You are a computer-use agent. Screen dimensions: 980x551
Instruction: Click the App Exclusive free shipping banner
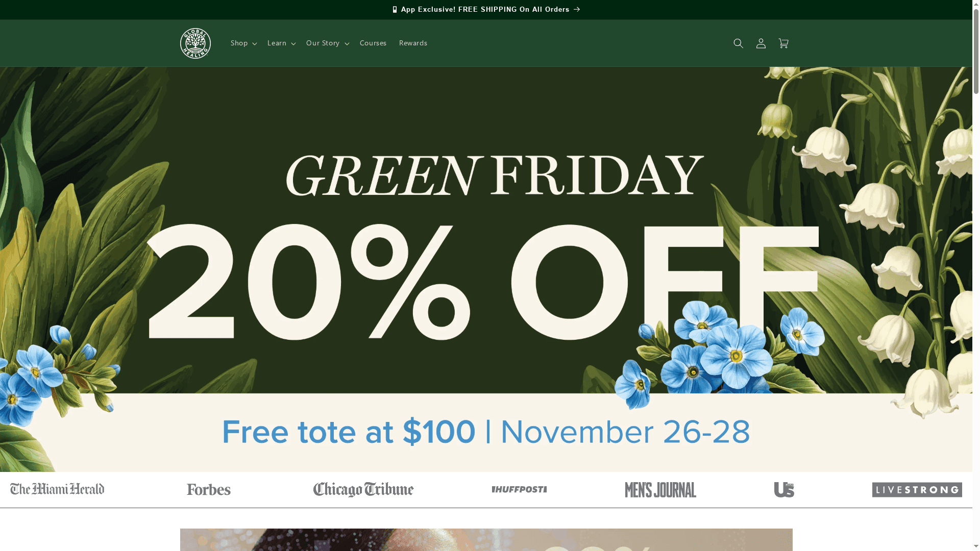[x=486, y=10]
